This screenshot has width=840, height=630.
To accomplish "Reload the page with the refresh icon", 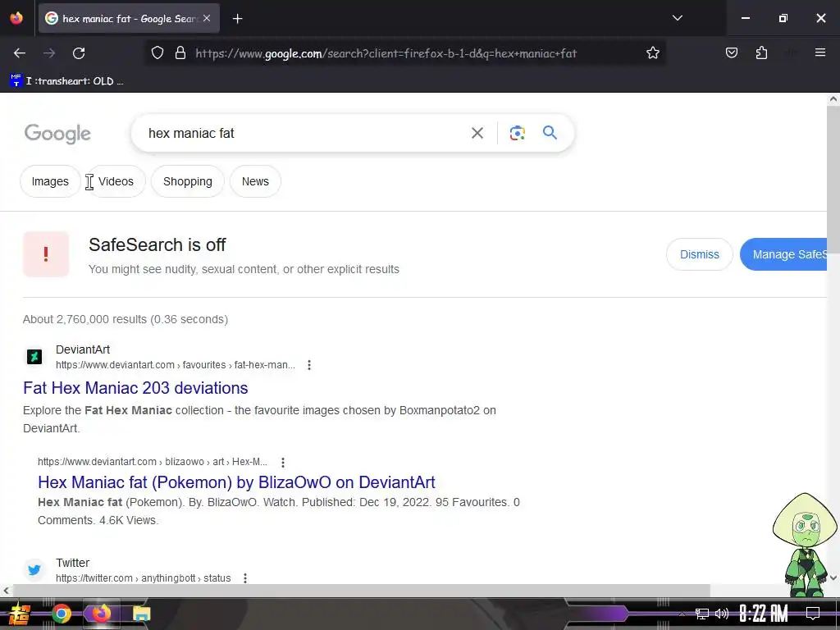I will (x=79, y=53).
